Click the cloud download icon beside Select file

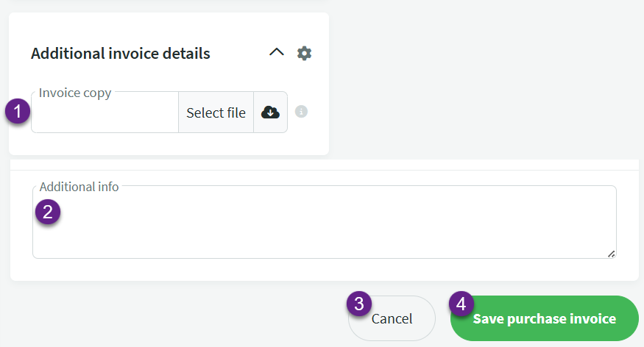(x=270, y=112)
